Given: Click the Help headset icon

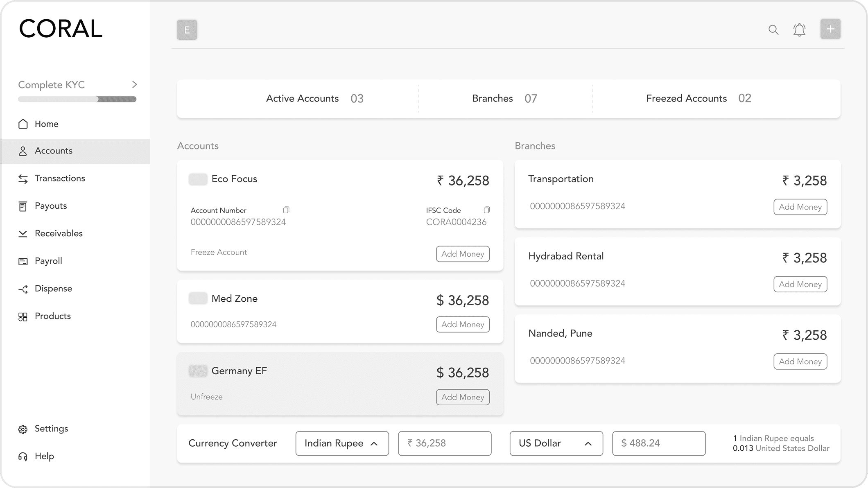Looking at the screenshot, I should [x=23, y=456].
